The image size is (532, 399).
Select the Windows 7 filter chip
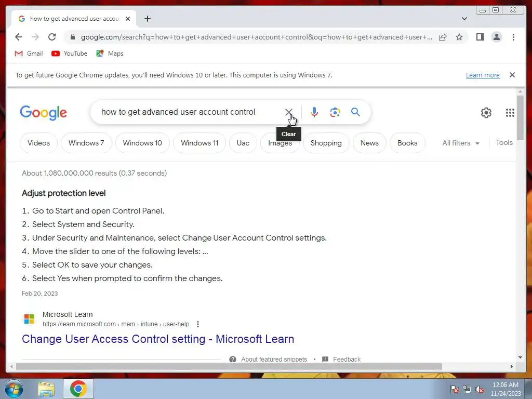86,143
